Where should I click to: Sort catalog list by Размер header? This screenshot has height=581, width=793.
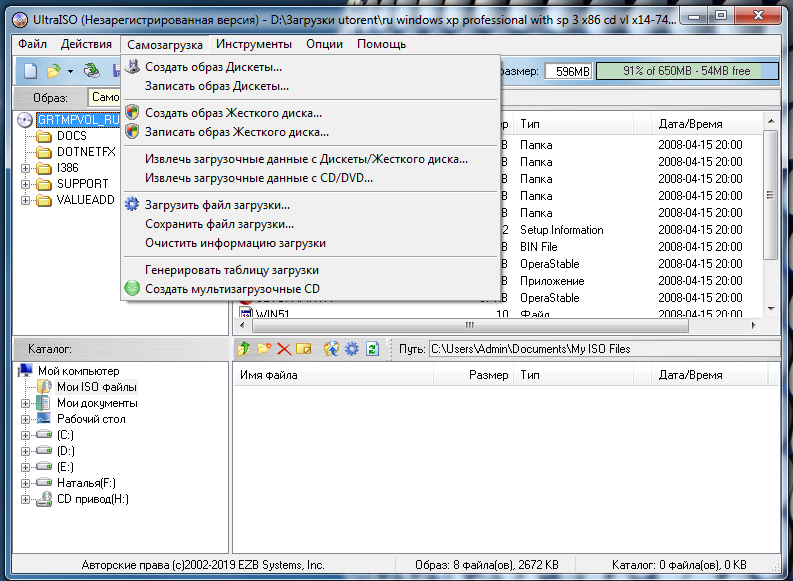tap(473, 375)
